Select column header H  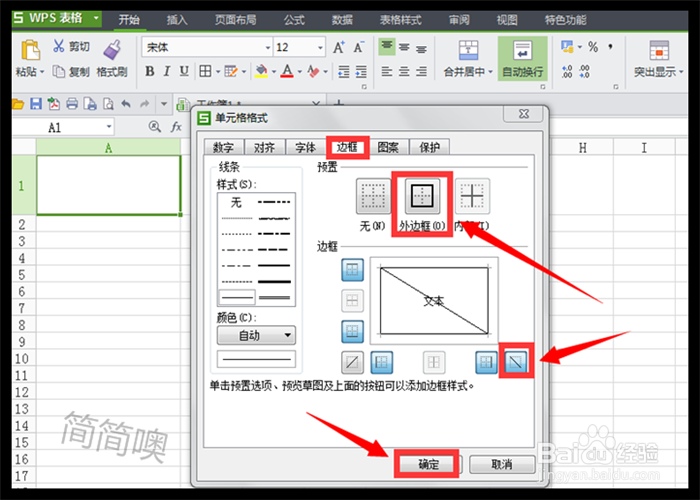click(583, 147)
